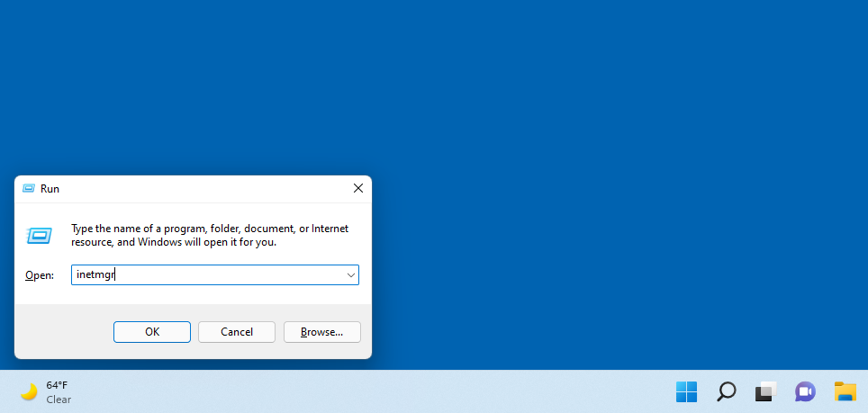Click the small Run icon in title bar
868x413 pixels.
(x=28, y=189)
